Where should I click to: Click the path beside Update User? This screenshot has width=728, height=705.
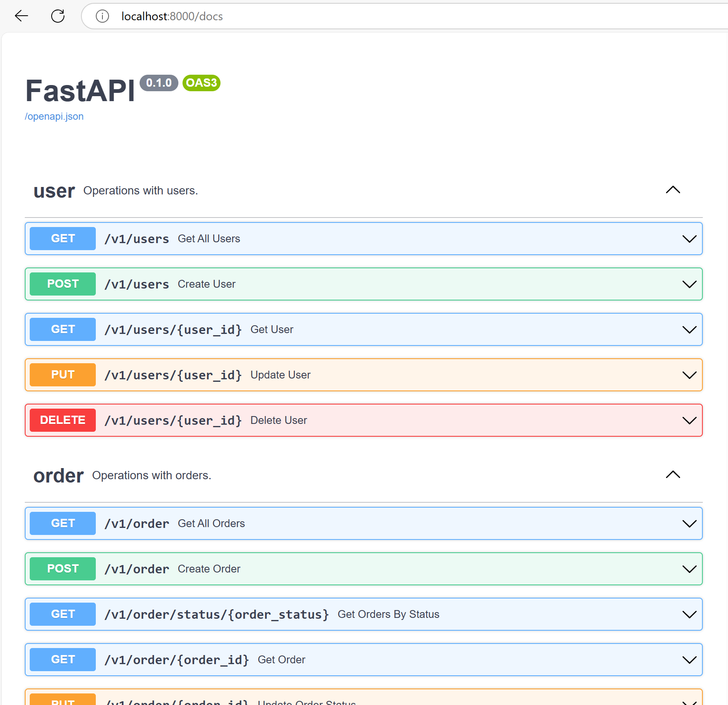pos(173,375)
